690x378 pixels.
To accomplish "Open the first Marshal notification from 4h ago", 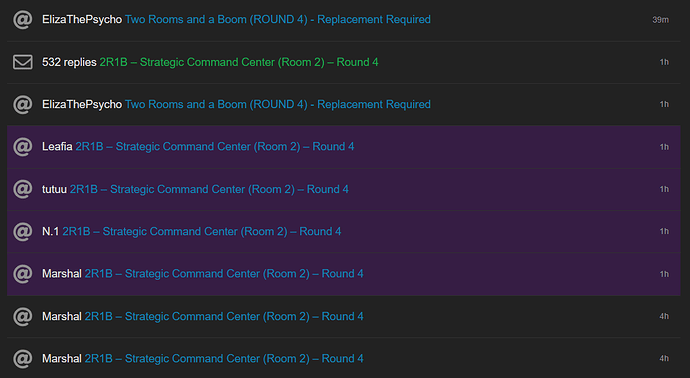I will tap(344, 316).
